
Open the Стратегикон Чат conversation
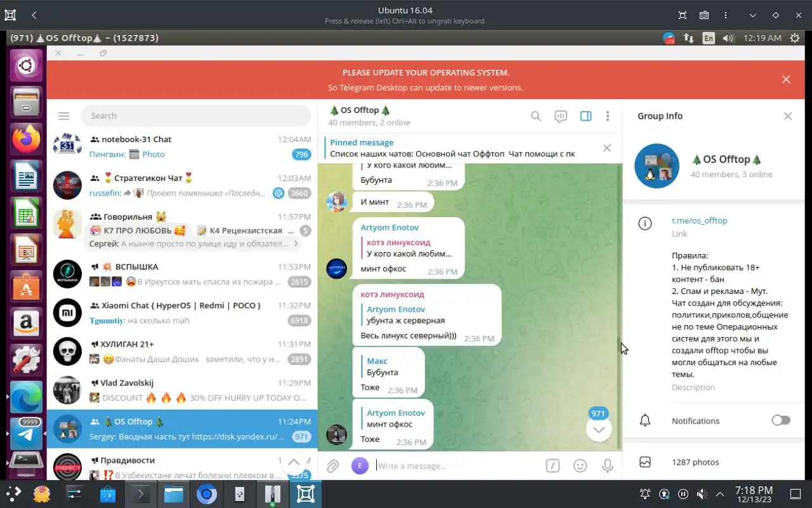pos(182,185)
